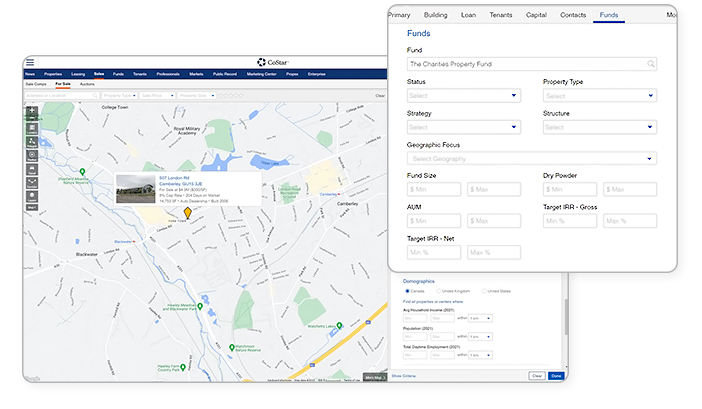Open the Geographic Focus dropdown
702x409 pixels.
click(531, 158)
